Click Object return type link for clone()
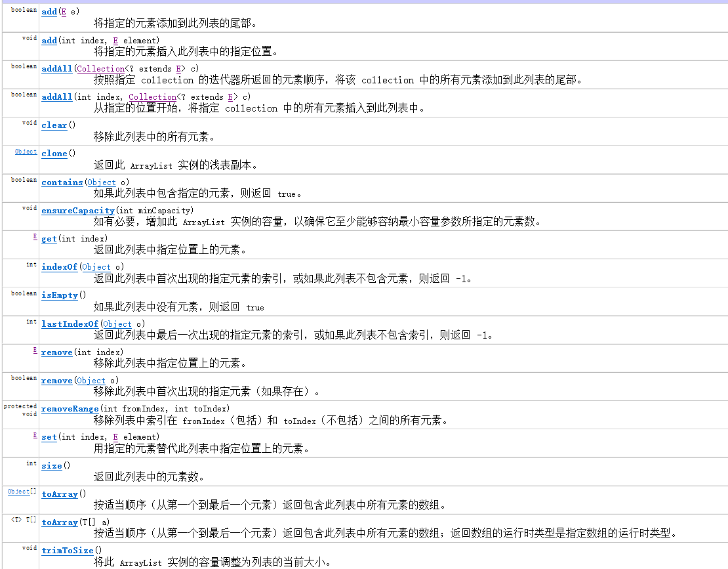This screenshot has width=728, height=569. coord(26,152)
